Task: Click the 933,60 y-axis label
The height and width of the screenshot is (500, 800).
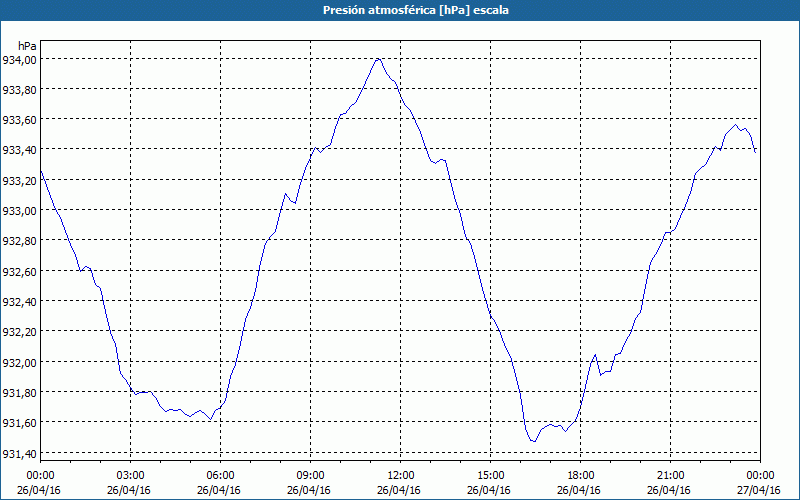Action: click(x=20, y=120)
